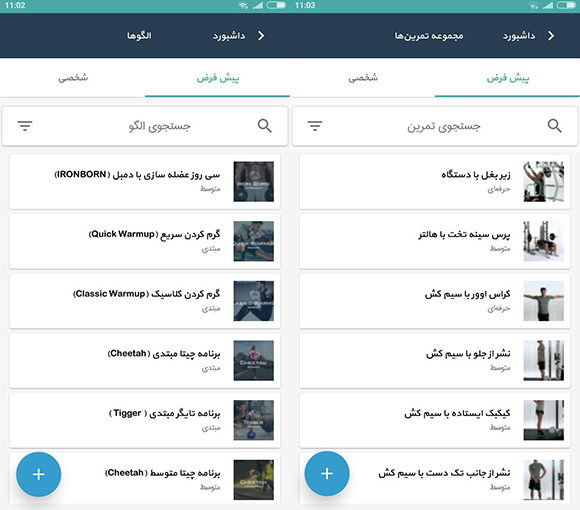Screen dimensions: 580x510
Task: Select کیکبک ایستاده با سیم کش title
Action: (x=457, y=413)
